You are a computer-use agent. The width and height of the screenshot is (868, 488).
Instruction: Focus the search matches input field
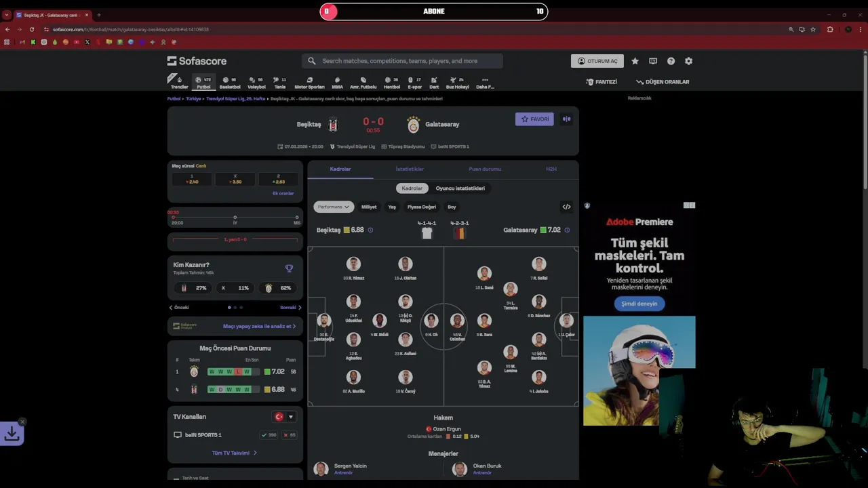click(x=403, y=61)
